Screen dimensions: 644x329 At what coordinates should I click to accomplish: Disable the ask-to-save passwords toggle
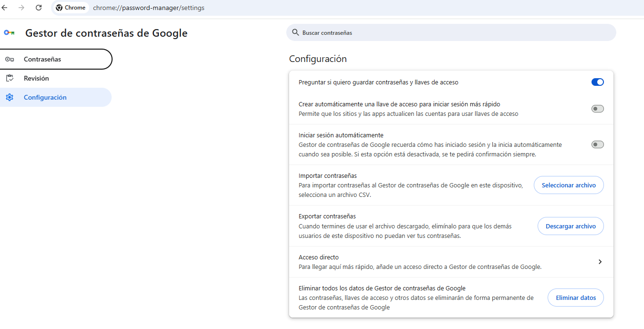598,82
